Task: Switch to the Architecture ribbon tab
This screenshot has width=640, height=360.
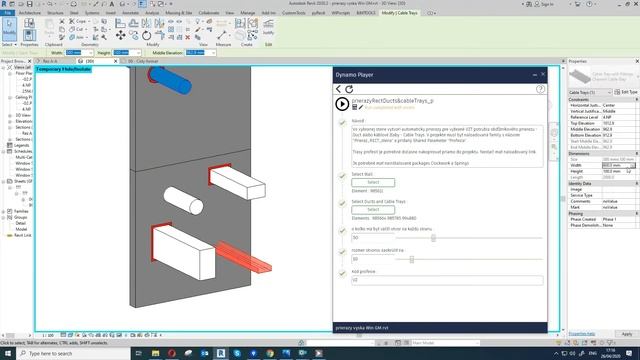Action: (30, 13)
